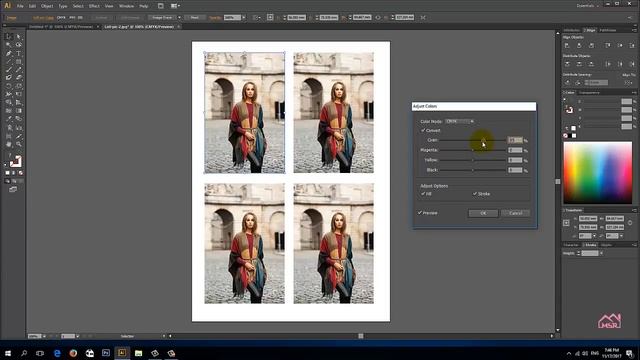Open the Effect menu

(94, 6)
